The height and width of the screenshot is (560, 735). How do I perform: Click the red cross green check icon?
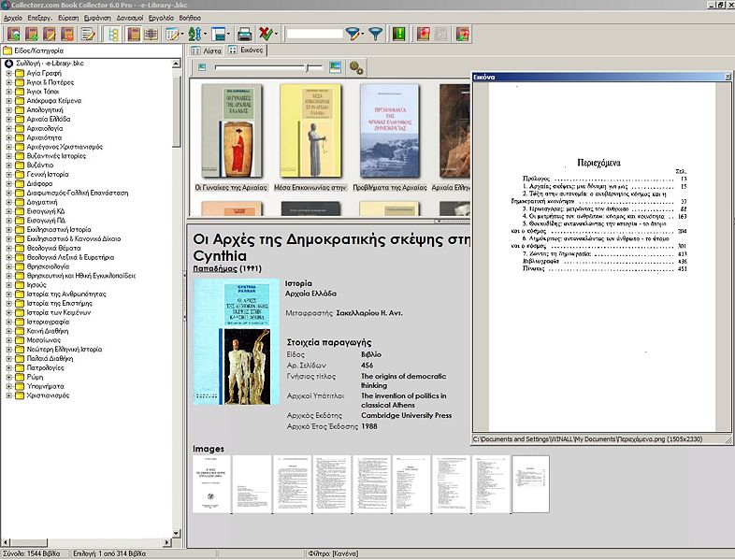266,35
